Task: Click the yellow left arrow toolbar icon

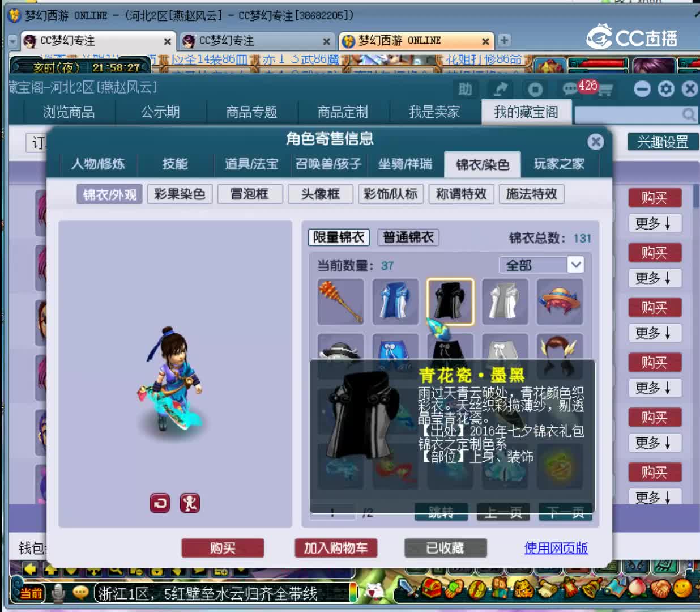Action: pos(30,569)
